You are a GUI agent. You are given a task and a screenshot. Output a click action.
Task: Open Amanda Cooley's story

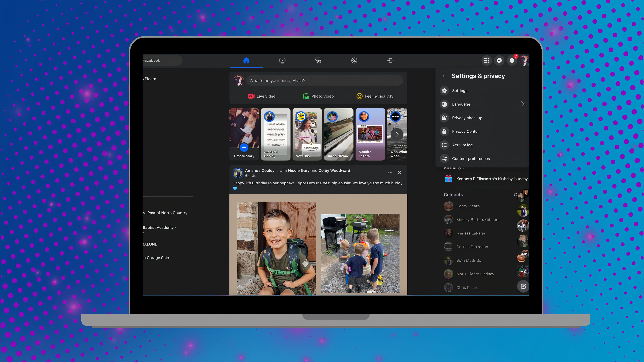275,134
